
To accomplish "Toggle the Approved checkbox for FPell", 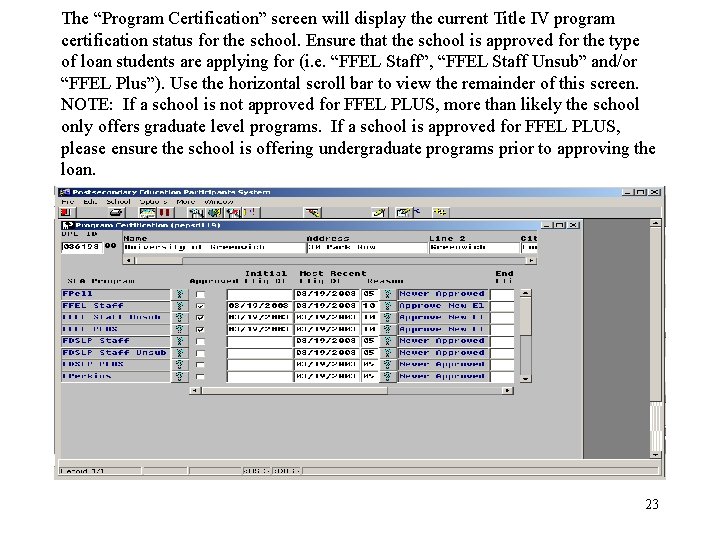I will (200, 294).
